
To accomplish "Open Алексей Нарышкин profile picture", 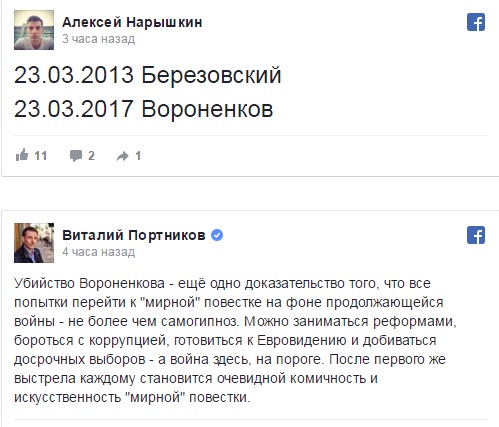I will pyautogui.click(x=34, y=30).
